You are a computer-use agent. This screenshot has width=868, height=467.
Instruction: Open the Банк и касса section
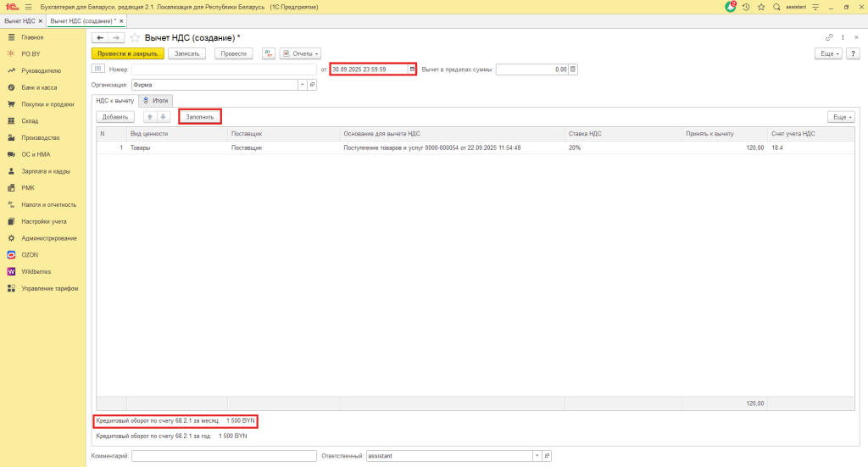pos(40,87)
